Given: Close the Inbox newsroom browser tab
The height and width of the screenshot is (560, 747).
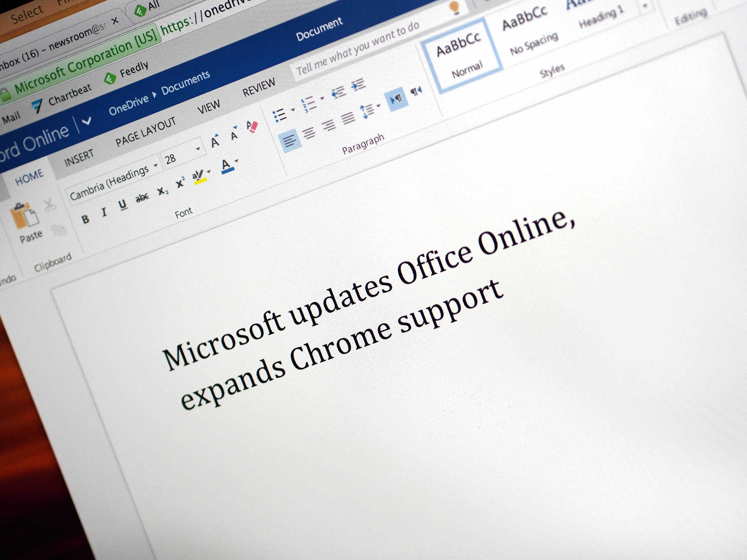Looking at the screenshot, I should point(115,21).
